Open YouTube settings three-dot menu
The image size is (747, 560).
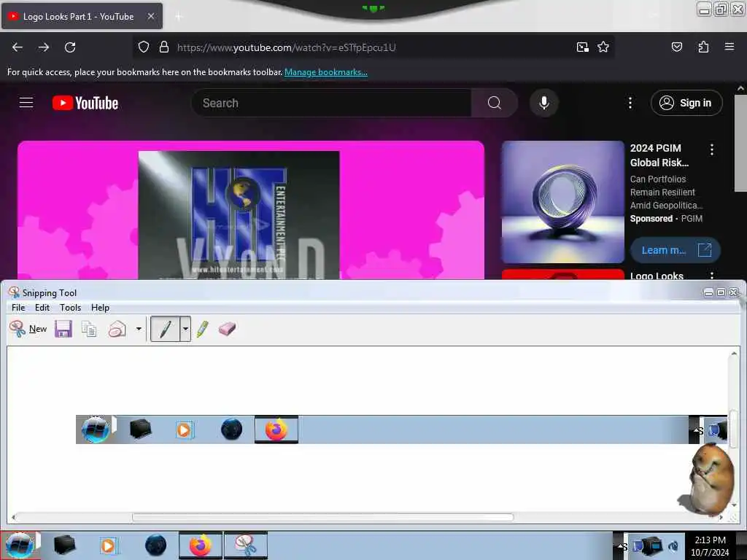point(630,103)
